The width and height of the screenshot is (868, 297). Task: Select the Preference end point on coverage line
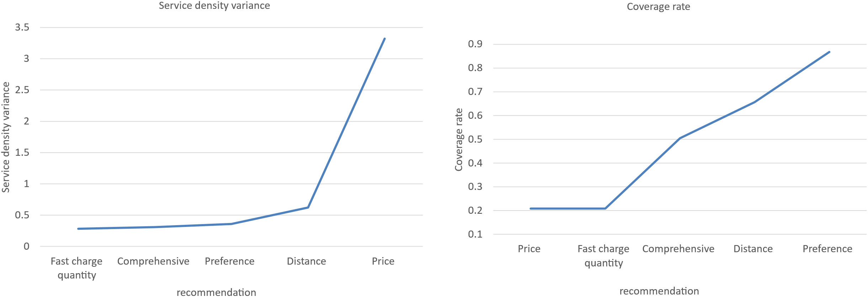(x=829, y=52)
